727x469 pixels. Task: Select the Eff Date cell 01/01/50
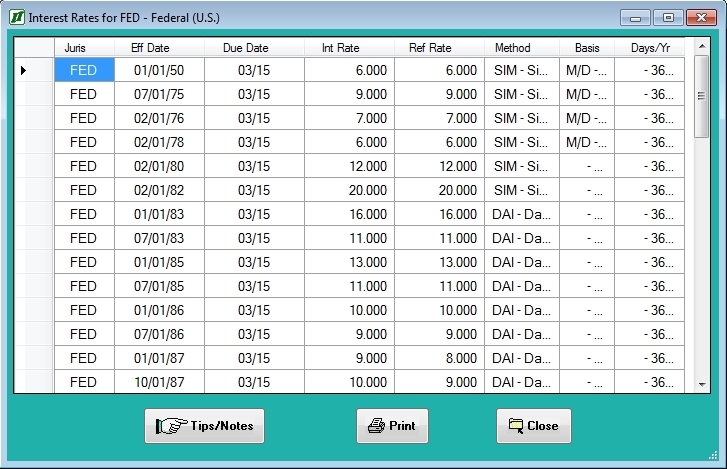159,70
